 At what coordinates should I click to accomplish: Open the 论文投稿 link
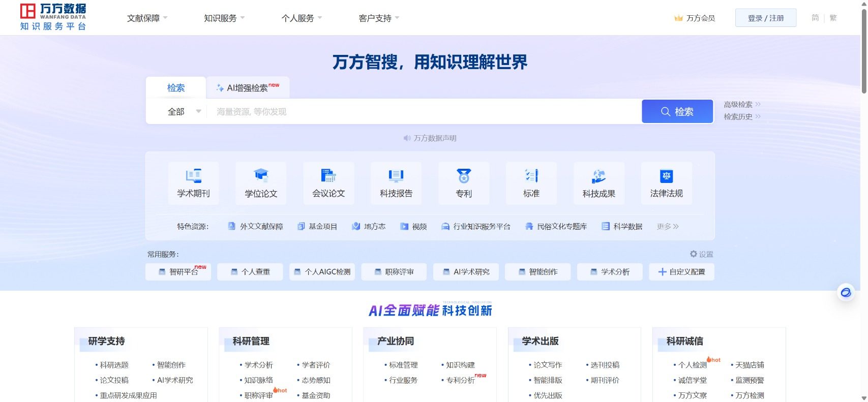114,380
